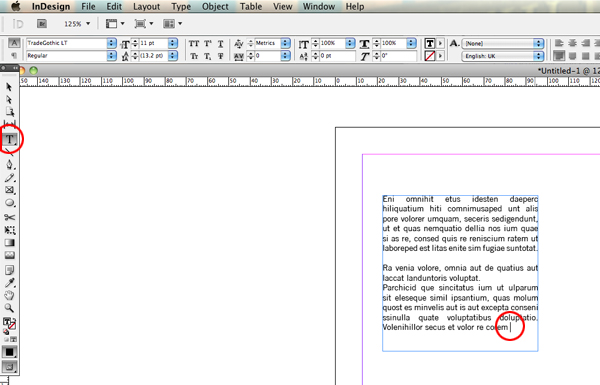
Task: Select the Scissors tool
Action: 10,217
